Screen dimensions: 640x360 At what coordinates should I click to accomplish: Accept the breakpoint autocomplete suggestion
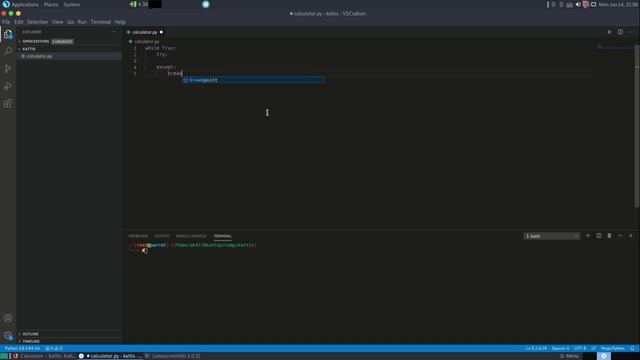[x=253, y=80]
